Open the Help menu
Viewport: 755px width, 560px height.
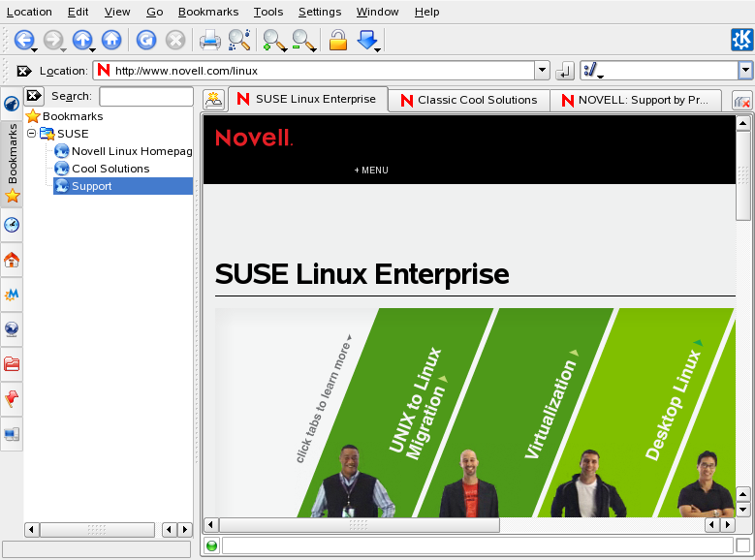point(427,12)
